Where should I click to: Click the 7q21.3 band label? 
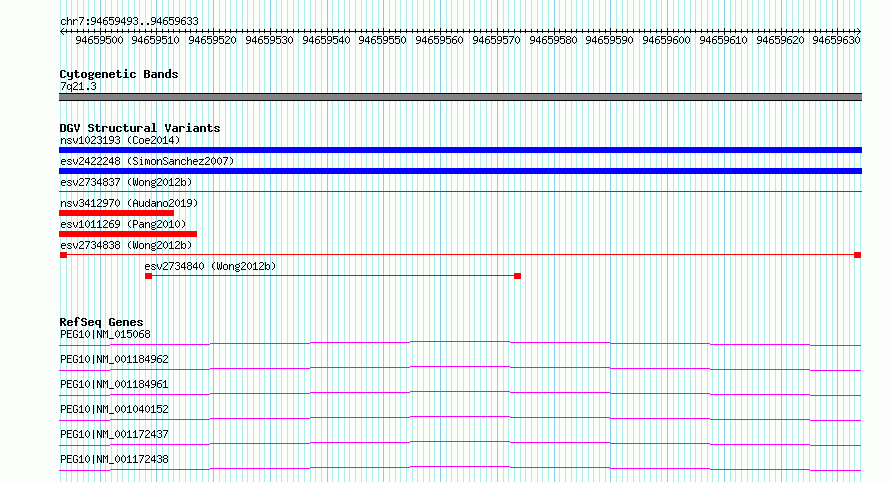coord(78,86)
